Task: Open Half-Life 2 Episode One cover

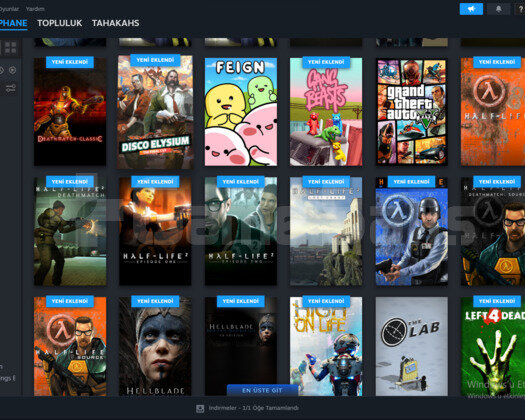Action: 155,231
